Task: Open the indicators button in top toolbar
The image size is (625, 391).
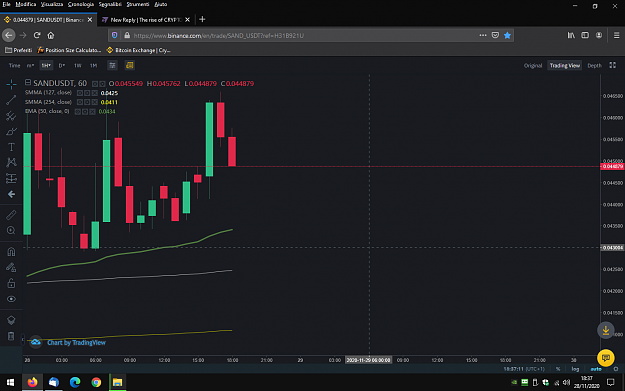Action: point(112,65)
